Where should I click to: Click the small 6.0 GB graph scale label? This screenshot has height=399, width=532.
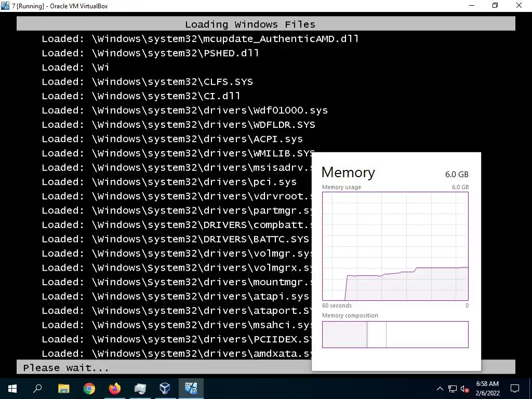tap(460, 187)
